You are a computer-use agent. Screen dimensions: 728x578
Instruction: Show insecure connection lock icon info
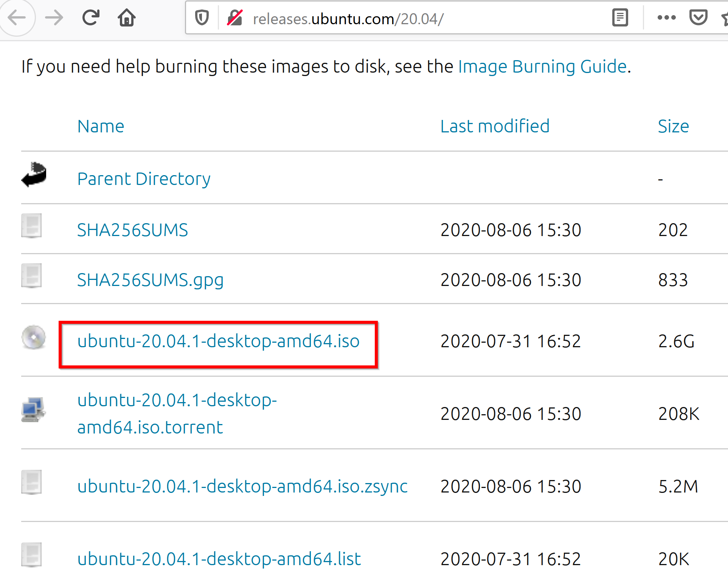(235, 18)
